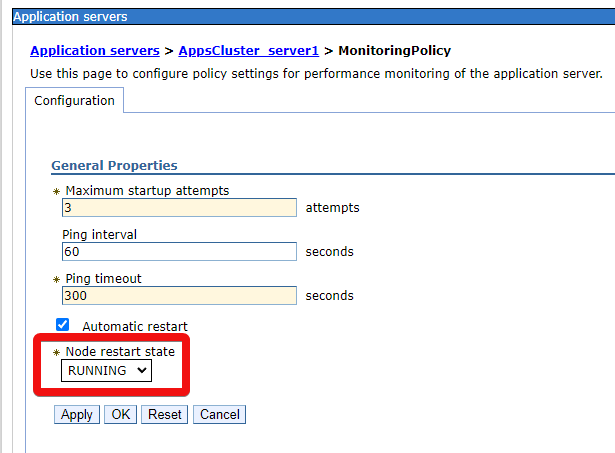615x453 pixels.
Task: Click the Reset button
Action: 165,414
